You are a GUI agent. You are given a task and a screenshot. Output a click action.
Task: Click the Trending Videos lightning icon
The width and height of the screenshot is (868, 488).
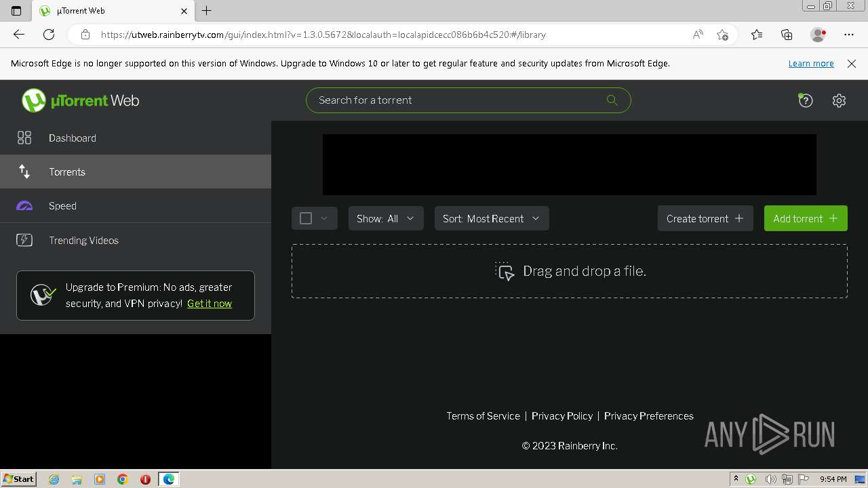24,240
